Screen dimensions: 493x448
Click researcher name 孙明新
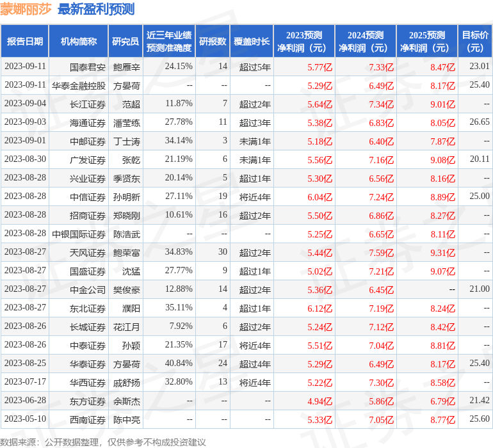[127, 197]
